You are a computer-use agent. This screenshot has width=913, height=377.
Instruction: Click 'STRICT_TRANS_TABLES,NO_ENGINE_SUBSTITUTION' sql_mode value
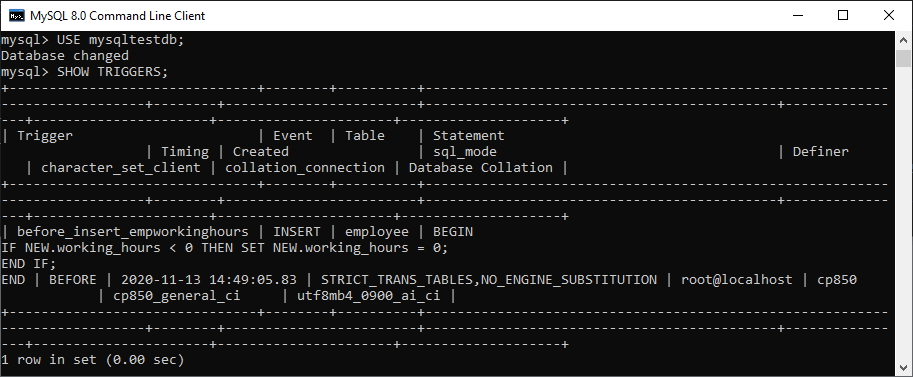pyautogui.click(x=489, y=280)
